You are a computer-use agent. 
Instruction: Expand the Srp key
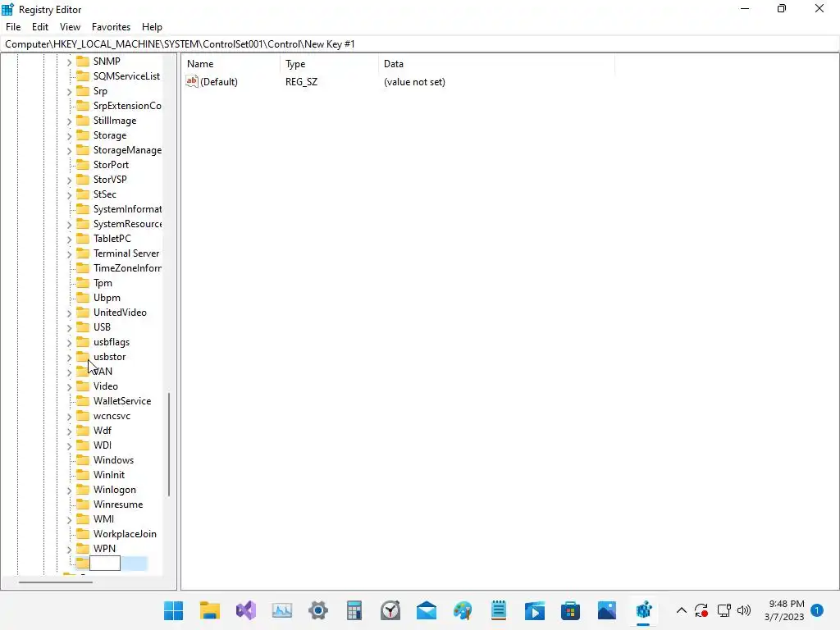click(x=69, y=92)
